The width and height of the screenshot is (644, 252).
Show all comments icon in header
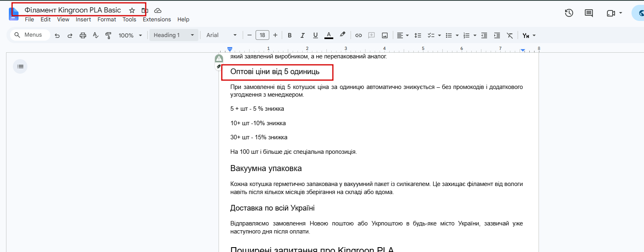coord(589,13)
